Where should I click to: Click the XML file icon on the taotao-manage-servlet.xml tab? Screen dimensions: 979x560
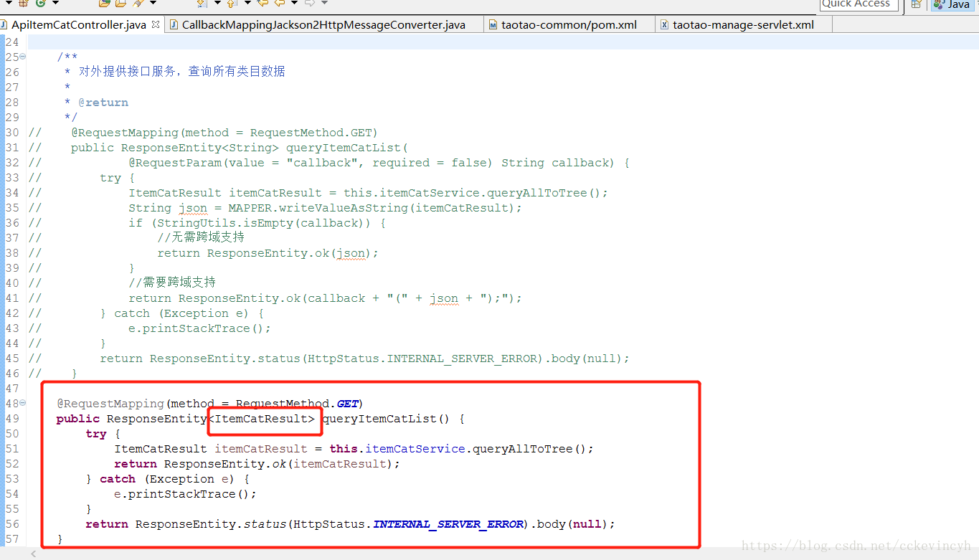pyautogui.click(x=665, y=25)
